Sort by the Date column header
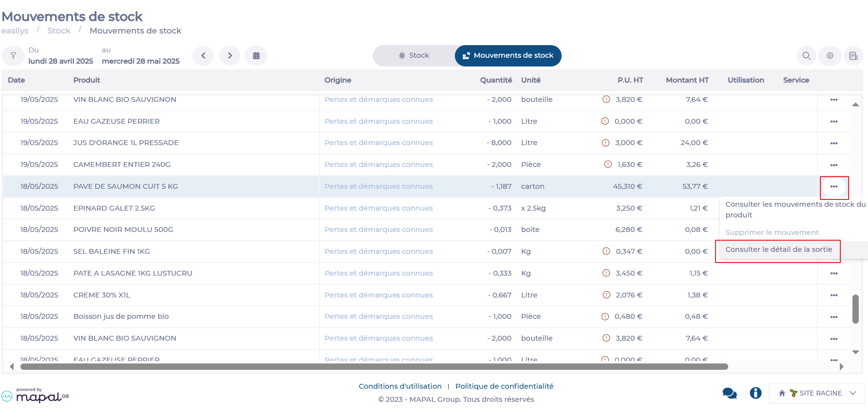Screen dimensions: 868x412 click(17, 80)
